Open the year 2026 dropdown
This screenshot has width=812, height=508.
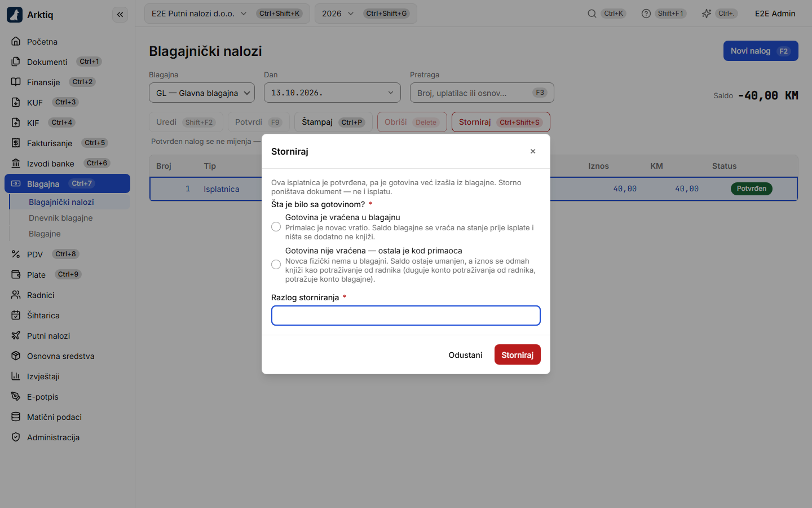tap(366, 14)
